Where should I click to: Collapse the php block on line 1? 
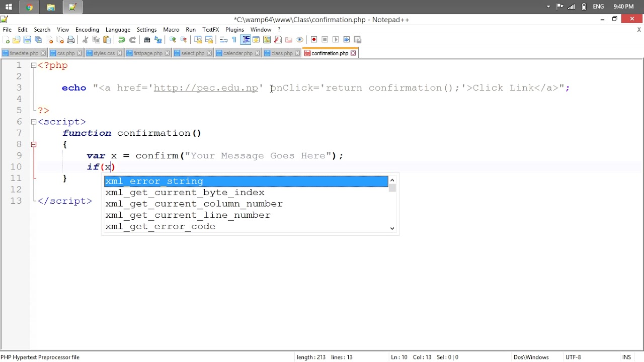coord(34,65)
